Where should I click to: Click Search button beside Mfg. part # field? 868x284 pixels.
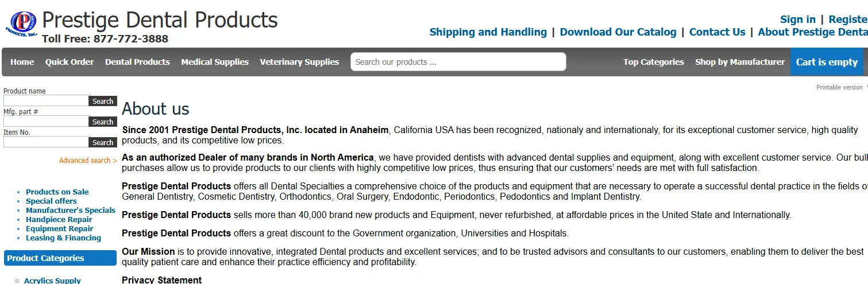click(103, 122)
